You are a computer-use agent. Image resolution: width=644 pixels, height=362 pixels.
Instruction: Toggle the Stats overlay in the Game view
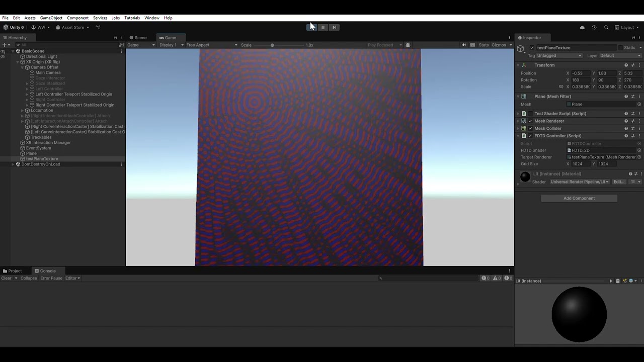[484, 45]
